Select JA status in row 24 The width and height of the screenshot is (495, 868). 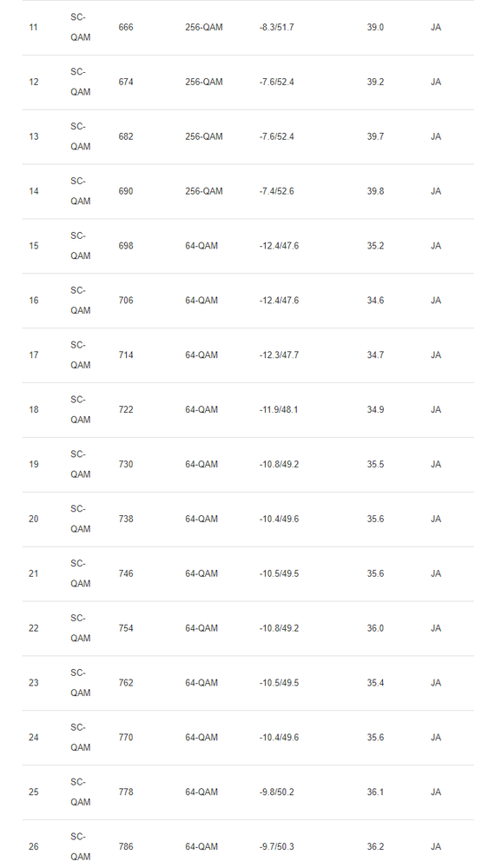(x=436, y=738)
